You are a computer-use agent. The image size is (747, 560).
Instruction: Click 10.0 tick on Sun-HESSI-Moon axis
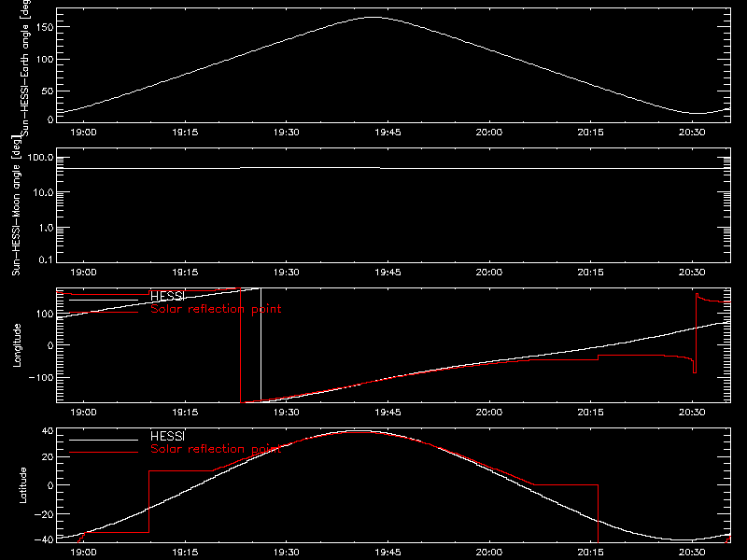(x=43, y=193)
